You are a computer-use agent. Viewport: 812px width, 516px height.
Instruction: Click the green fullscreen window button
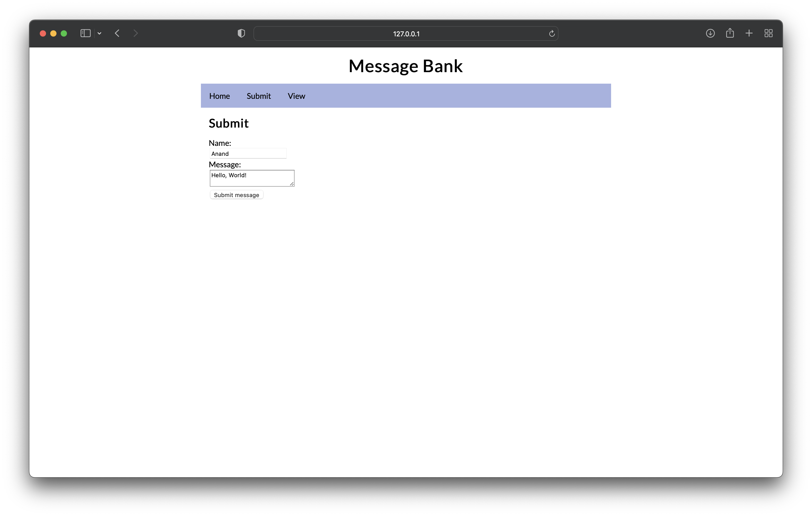64,33
